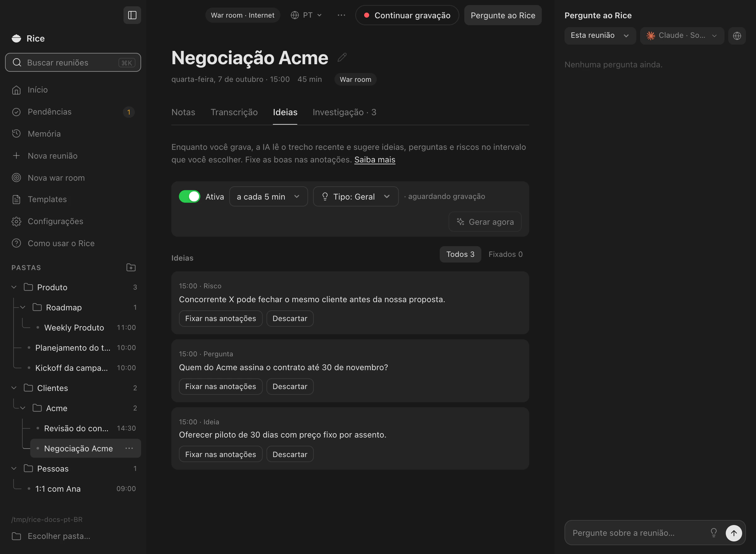The width and height of the screenshot is (756, 554).
Task: Switch to the Transcrição tab
Action: point(234,112)
